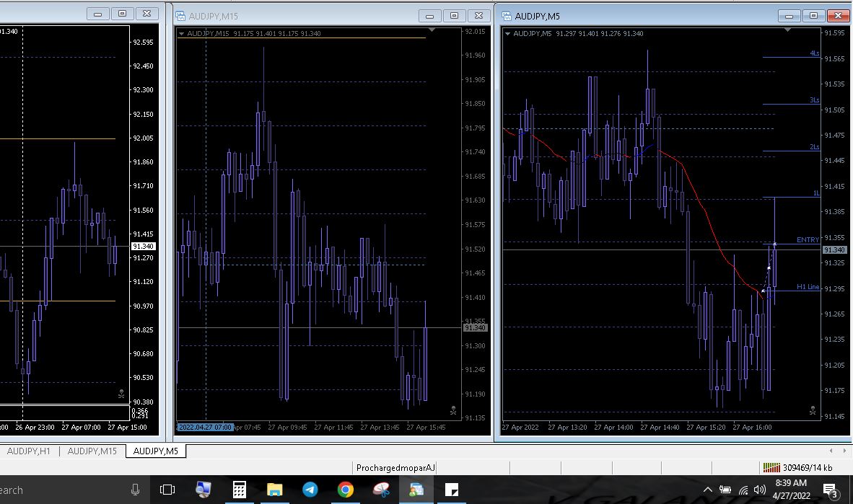Expand one-click trading arrow on the M15 chart
This screenshot has width=853, height=504.
coord(182,34)
